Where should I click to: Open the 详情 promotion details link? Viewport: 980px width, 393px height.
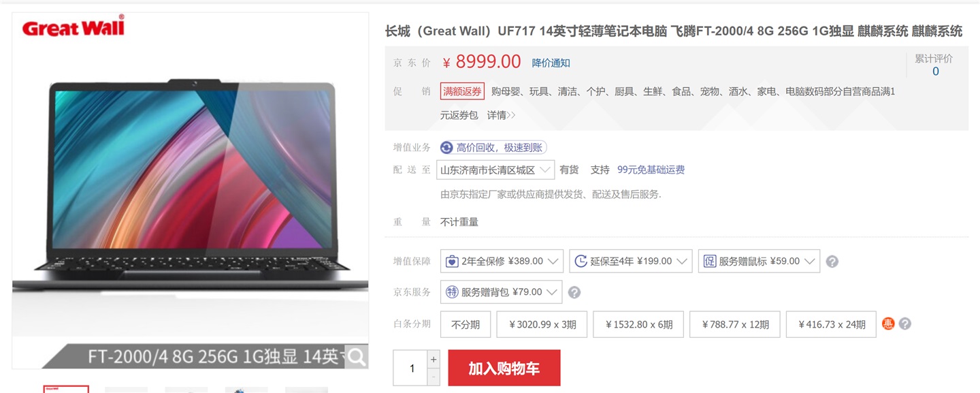[x=501, y=115]
